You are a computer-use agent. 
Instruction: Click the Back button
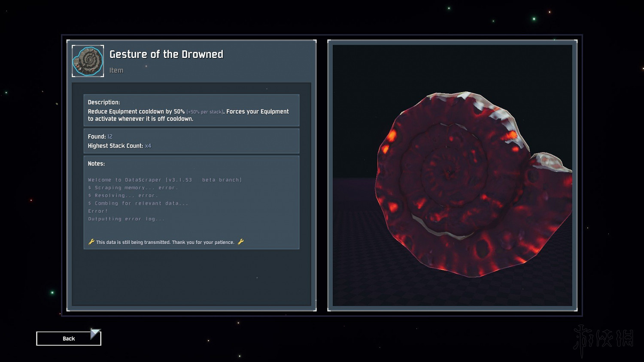tap(69, 338)
